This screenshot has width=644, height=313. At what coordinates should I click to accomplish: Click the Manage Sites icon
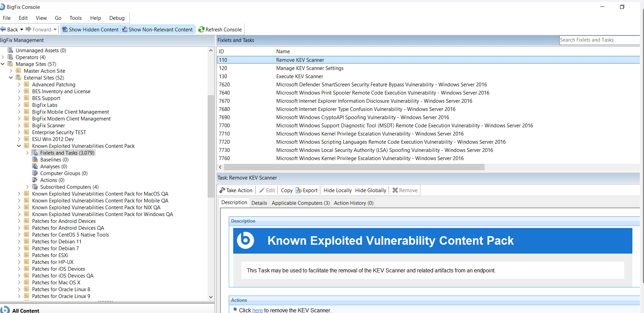point(10,64)
